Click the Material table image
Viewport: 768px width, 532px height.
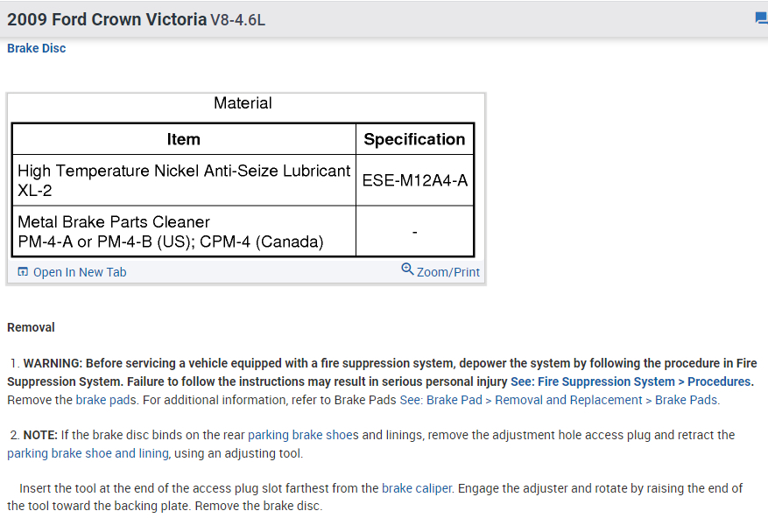[243, 179]
